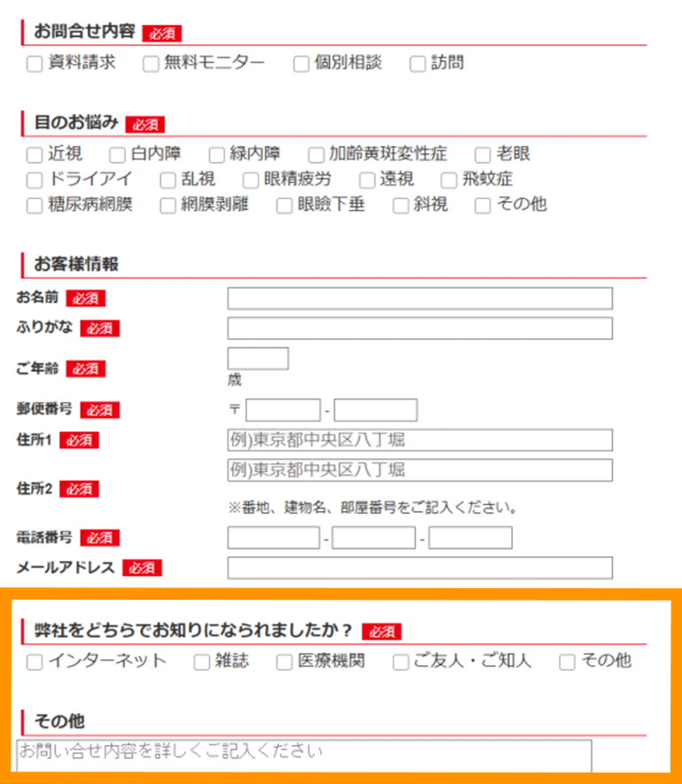
Task: Click the middle 電話番号 box
Action: (374, 538)
